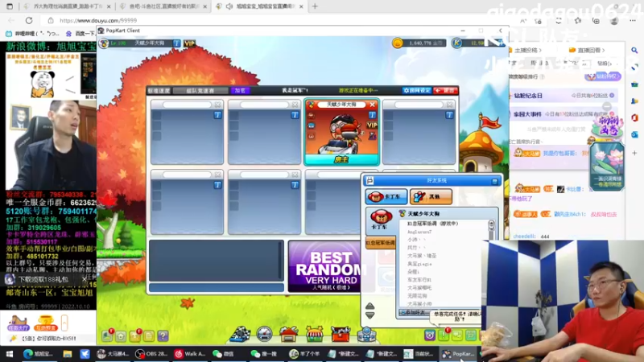644x362 pixels.
Task: Click the gold coin currency icon at top
Action: [x=397, y=43]
